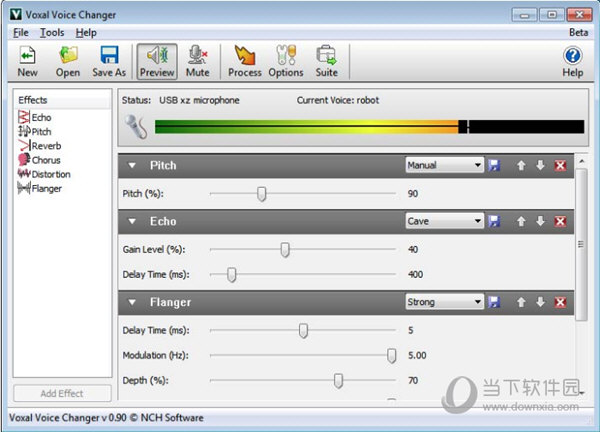This screenshot has width=600, height=432.
Task: Save the Pitch preset with disk icon
Action: point(494,165)
